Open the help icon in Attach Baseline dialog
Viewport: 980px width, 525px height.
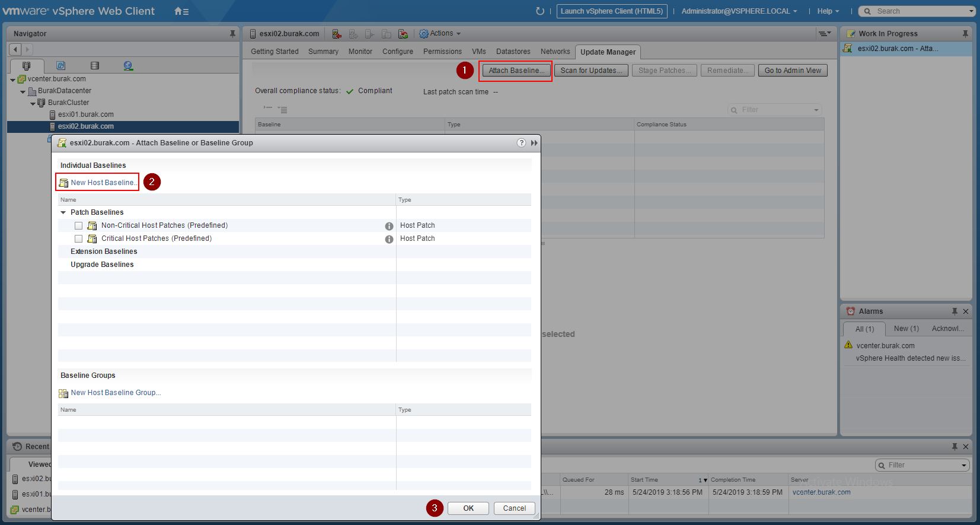521,143
